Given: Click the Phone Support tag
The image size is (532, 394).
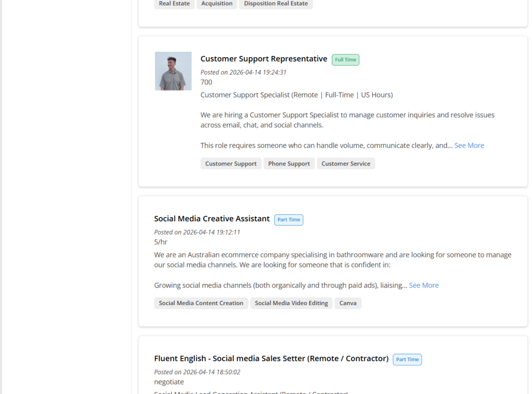Looking at the screenshot, I should tap(289, 163).
